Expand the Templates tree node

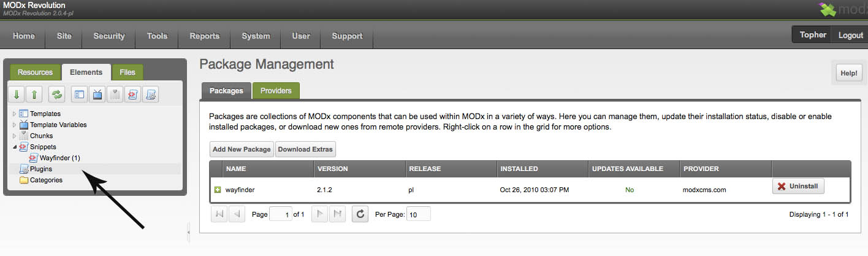tap(15, 114)
